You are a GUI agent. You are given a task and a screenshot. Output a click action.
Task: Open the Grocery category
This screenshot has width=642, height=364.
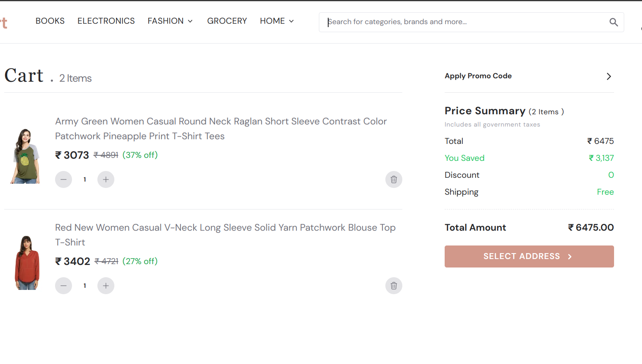pyautogui.click(x=227, y=21)
